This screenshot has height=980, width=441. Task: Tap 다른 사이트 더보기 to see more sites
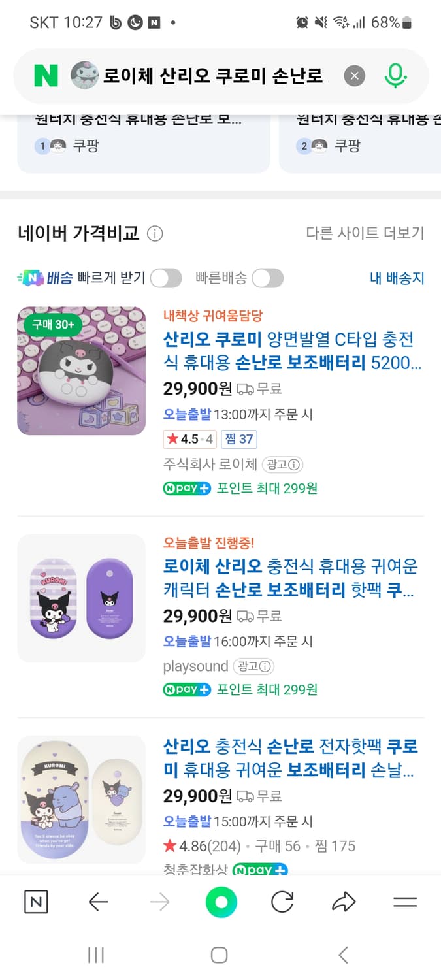366,233
